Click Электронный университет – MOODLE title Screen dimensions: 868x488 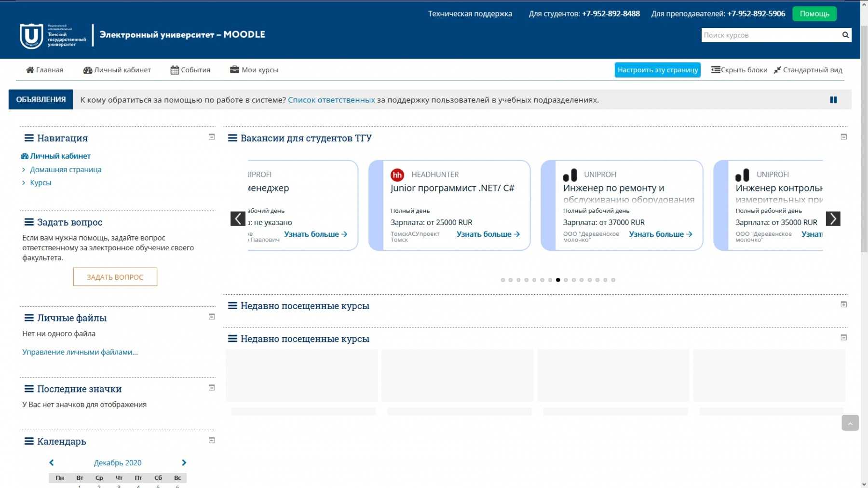(x=182, y=34)
